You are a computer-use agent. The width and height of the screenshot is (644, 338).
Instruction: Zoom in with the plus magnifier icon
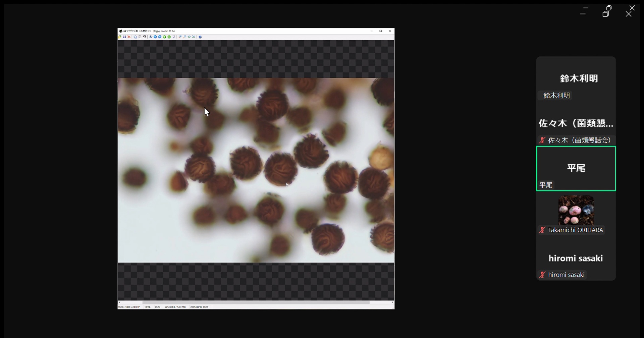pyautogui.click(x=180, y=37)
